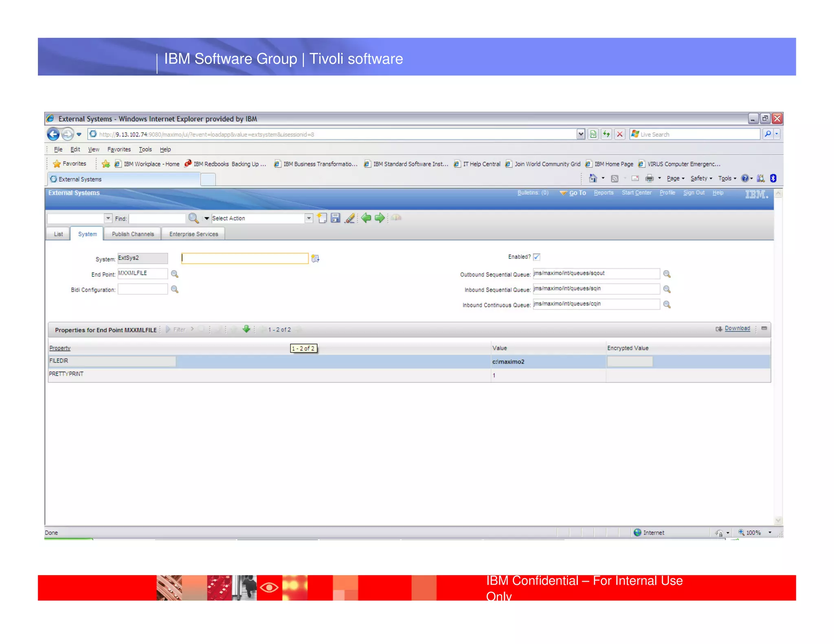Viewport: 834px width, 644px height.
Task: Switch to the List tab
Action: click(x=58, y=234)
